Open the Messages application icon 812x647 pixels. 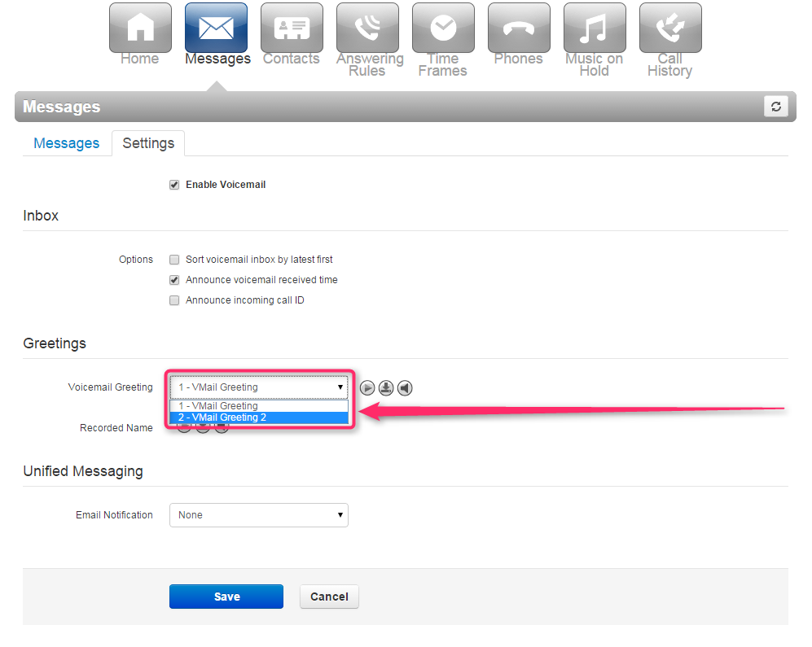tap(217, 28)
